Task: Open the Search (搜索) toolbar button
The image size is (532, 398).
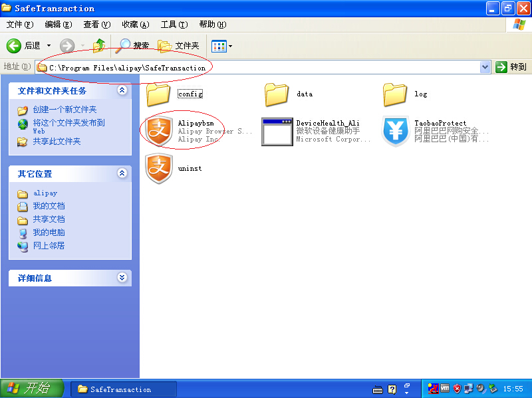Action: (133, 46)
